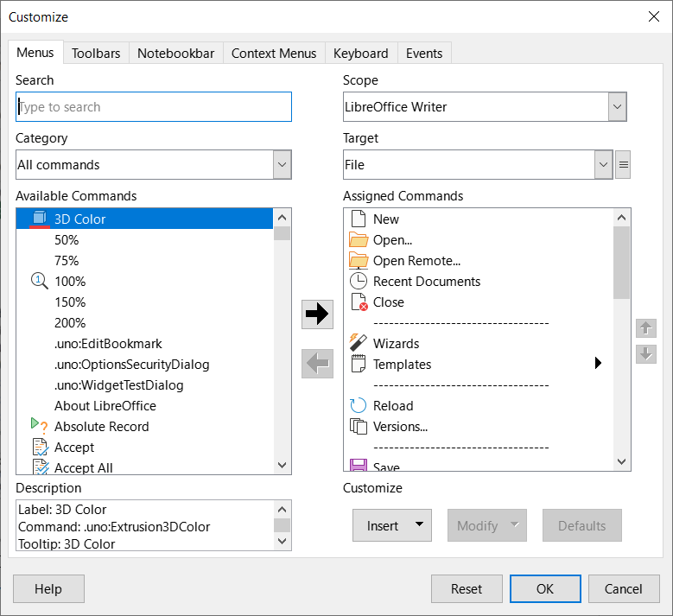Switch to the Menus tab

point(35,53)
